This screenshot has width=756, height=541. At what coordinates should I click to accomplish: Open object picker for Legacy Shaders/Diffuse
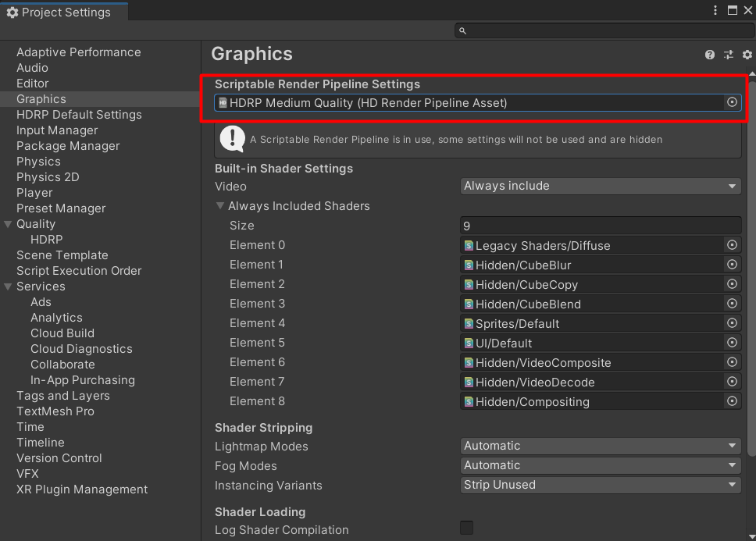click(732, 245)
